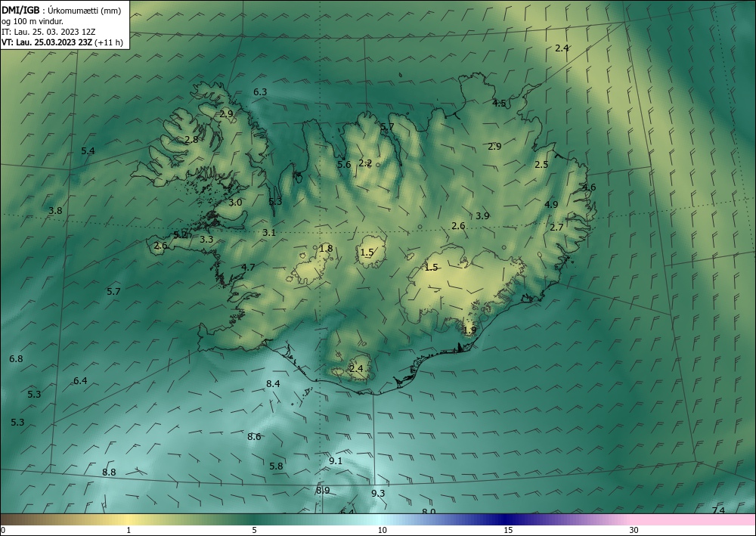The width and height of the screenshot is (756, 536).
Task: Click the 'DMI/IGB : Úrkomumætti (mm)' title line
Action: click(60, 11)
